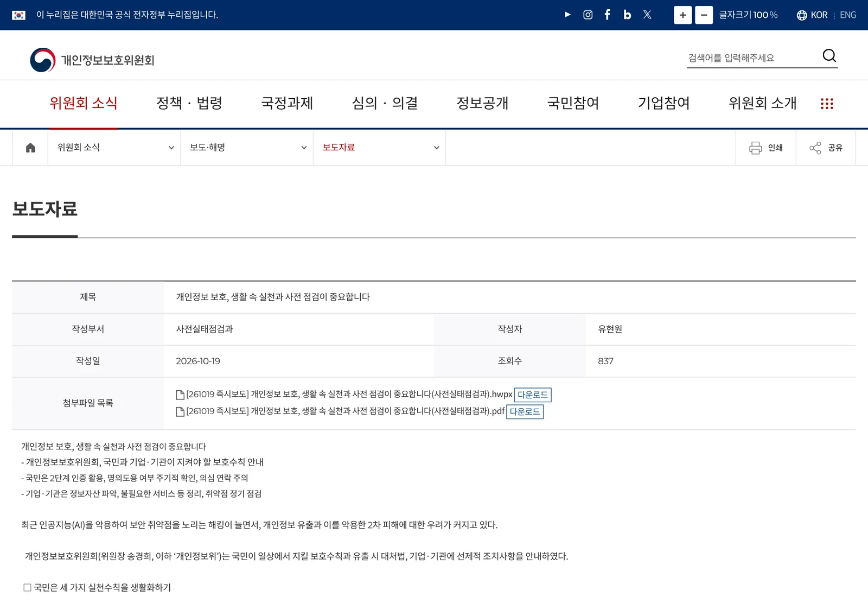Go to home via breadcrumb house icon
Viewport: 868px width, 603px height.
click(30, 148)
